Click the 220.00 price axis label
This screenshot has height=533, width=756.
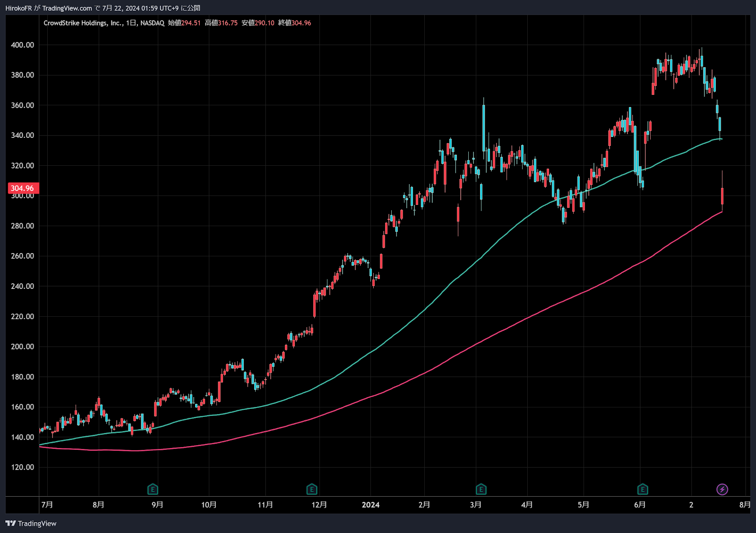coord(23,316)
